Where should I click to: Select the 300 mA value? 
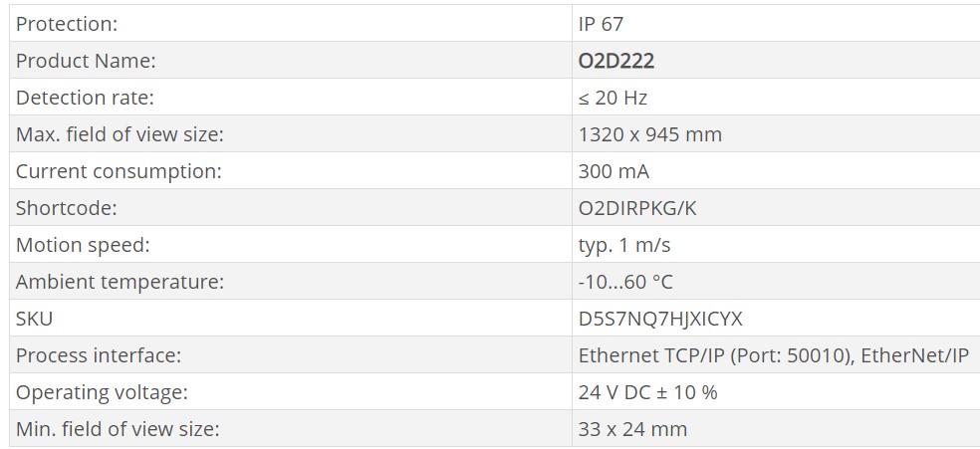click(613, 171)
